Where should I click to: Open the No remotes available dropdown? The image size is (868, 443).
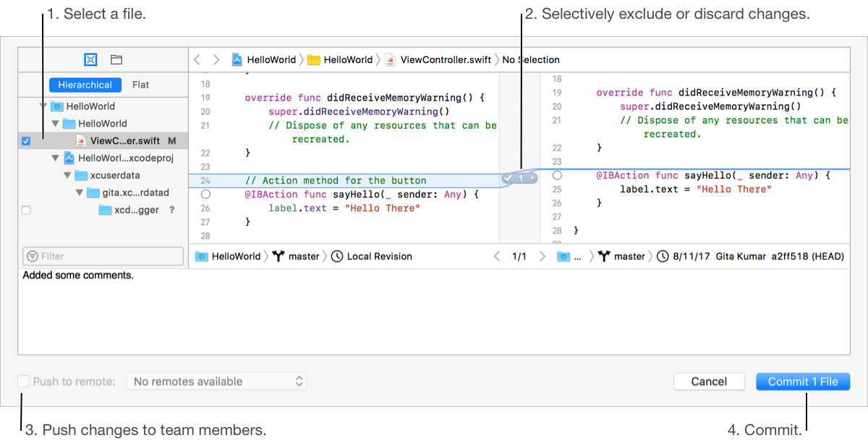coord(216,381)
